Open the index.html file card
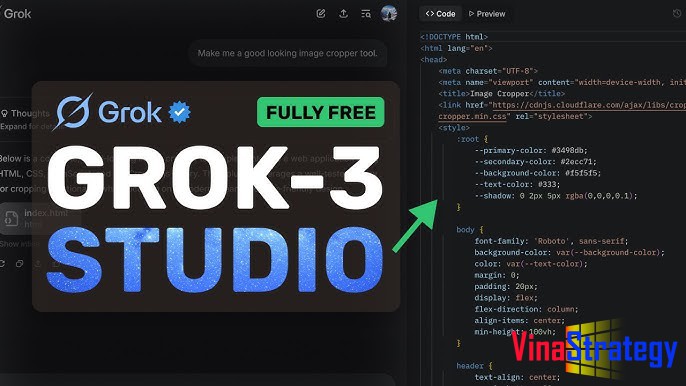This screenshot has width=686, height=386. click(40, 218)
